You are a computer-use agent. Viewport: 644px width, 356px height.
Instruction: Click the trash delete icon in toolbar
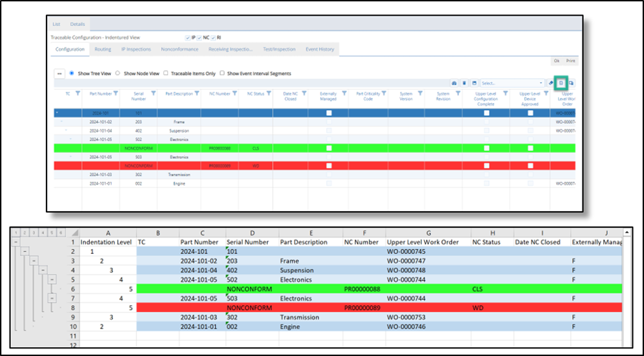464,82
